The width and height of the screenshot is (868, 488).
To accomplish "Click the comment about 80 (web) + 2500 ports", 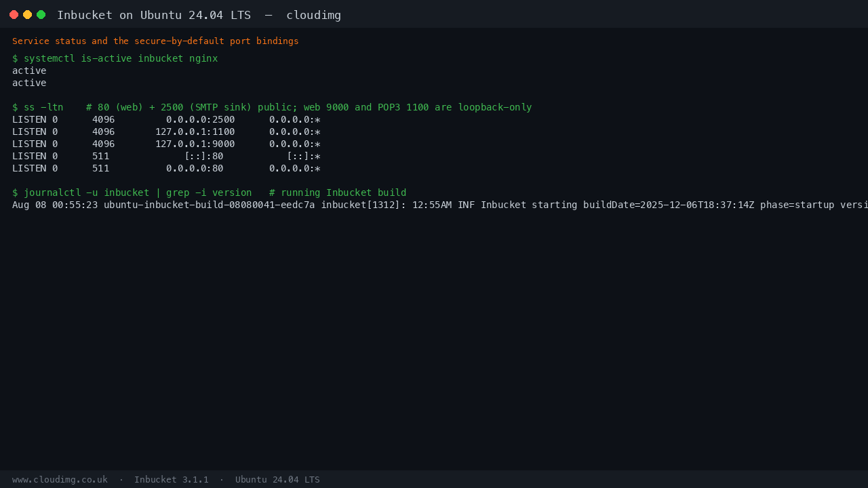I will 309,107.
